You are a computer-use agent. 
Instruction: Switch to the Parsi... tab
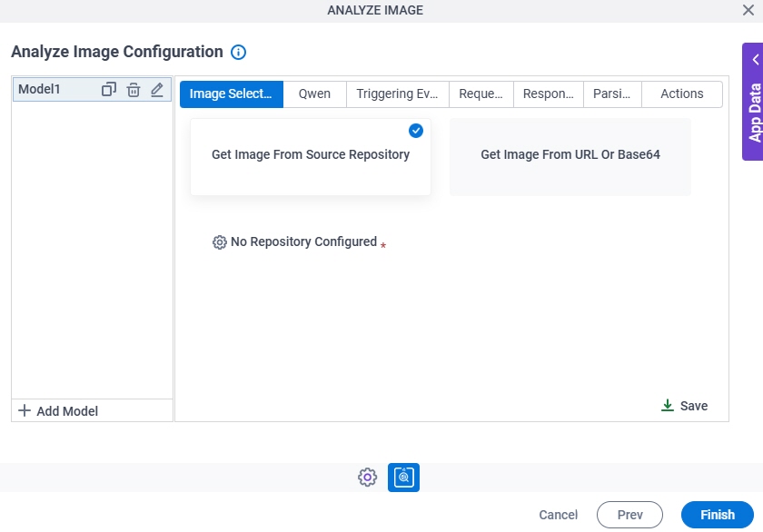click(612, 94)
